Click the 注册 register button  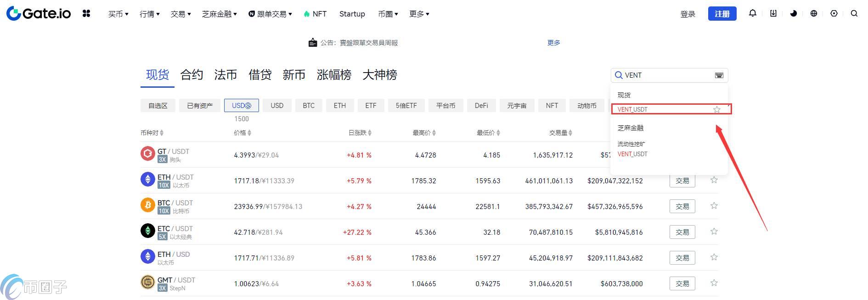tap(722, 14)
